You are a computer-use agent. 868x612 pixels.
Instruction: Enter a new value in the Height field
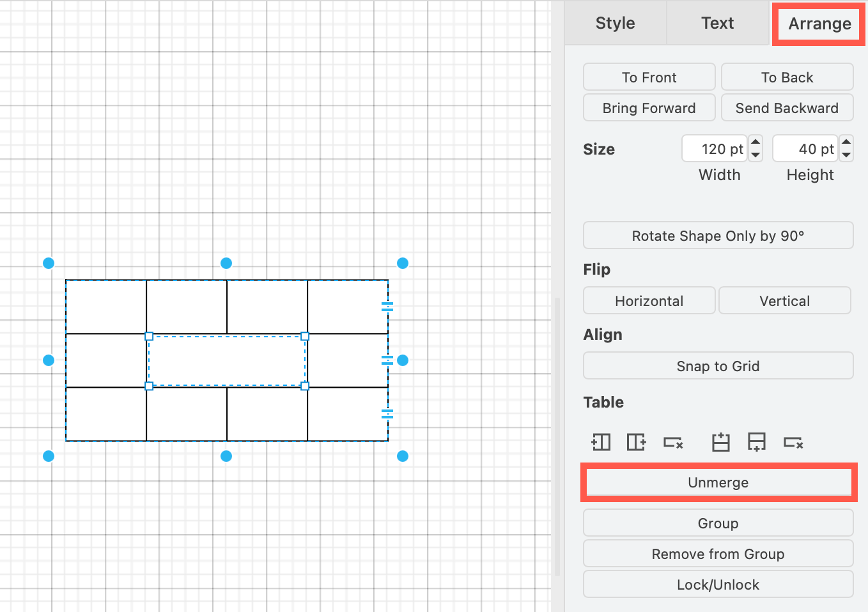click(x=805, y=148)
